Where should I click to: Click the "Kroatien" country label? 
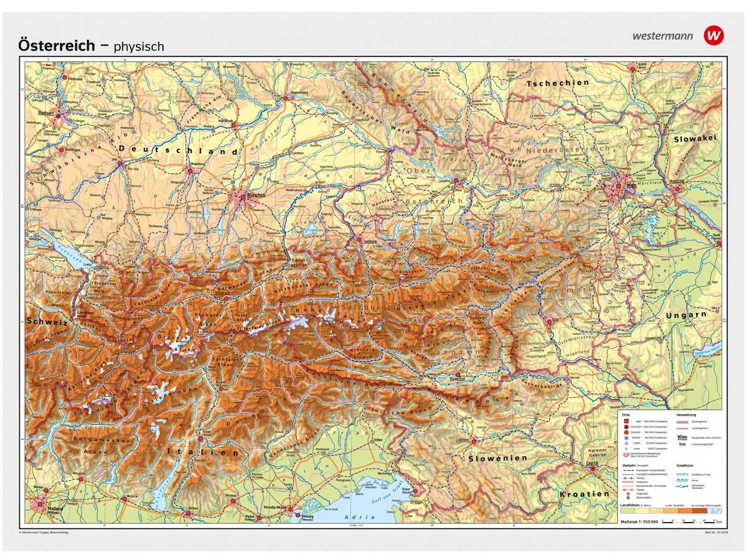(x=585, y=494)
